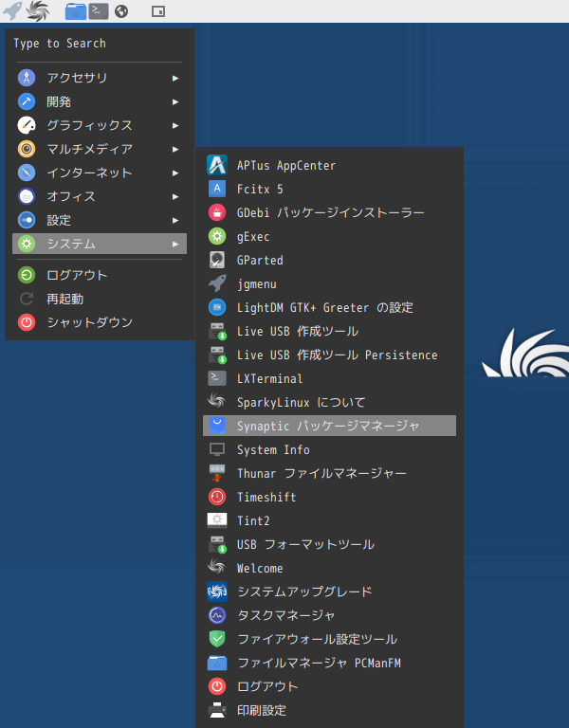Screen dimensions: 569x728
Task: Launch Live USB 作成ツール (non-Persistence)
Action: coord(329,331)
